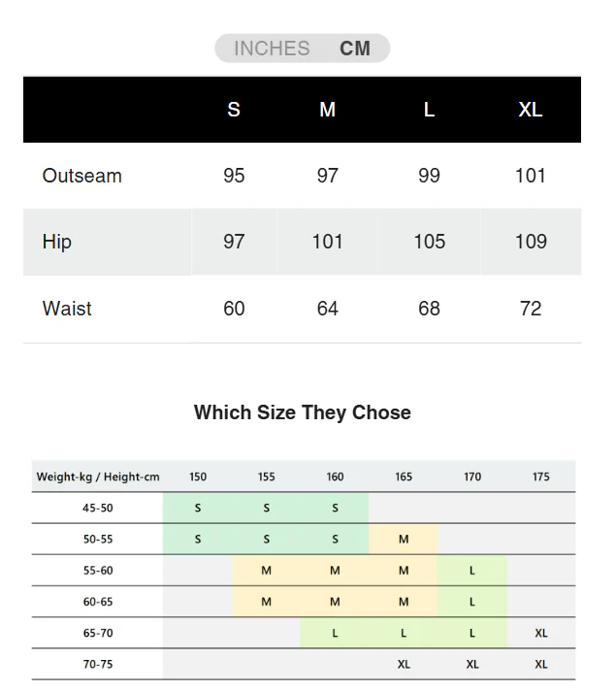Click the yellow M cell in 50-55 row
Viewport: 616px width, 691px height.
point(404,539)
